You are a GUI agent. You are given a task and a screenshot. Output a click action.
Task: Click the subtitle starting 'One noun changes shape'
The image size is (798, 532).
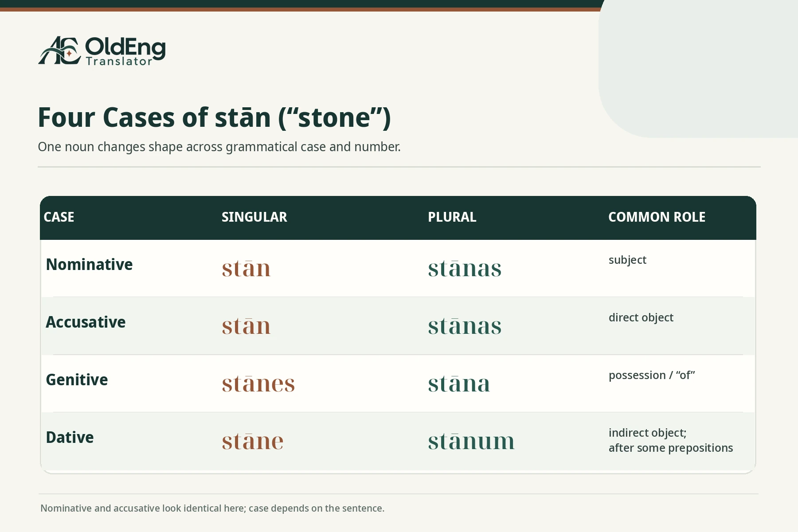[219, 147]
